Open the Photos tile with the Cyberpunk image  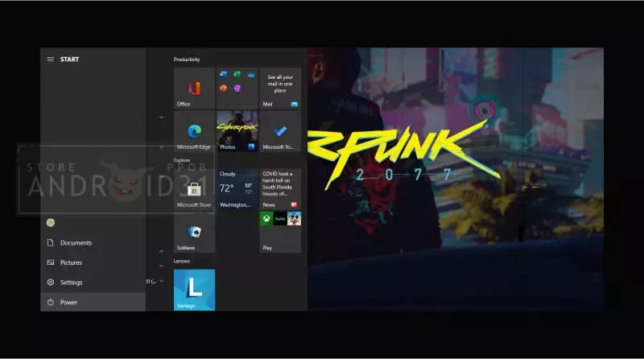(x=237, y=131)
